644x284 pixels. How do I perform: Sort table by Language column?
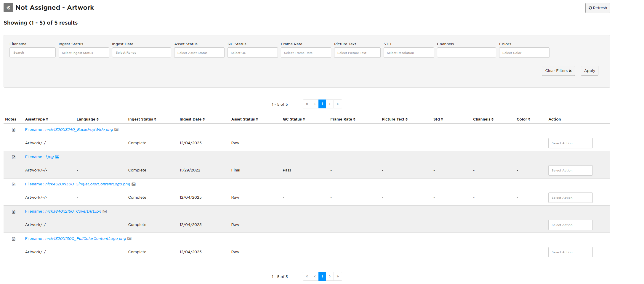pos(88,119)
